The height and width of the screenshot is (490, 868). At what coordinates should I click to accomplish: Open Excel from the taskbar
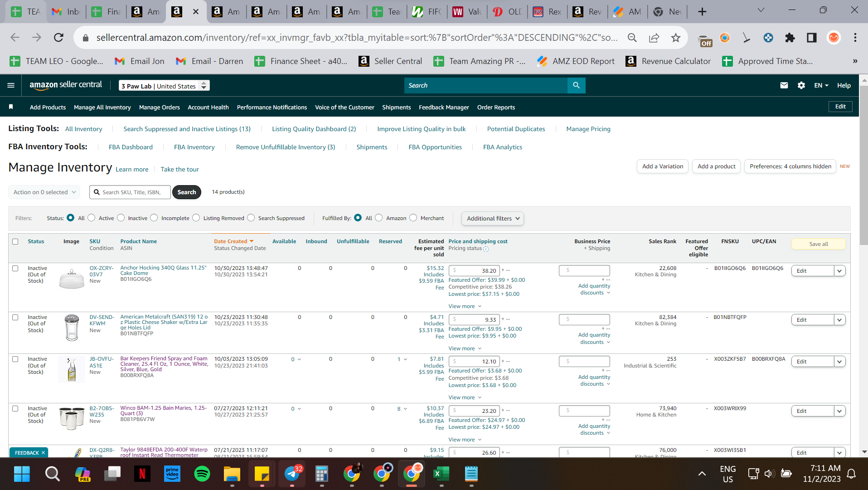[x=441, y=474]
